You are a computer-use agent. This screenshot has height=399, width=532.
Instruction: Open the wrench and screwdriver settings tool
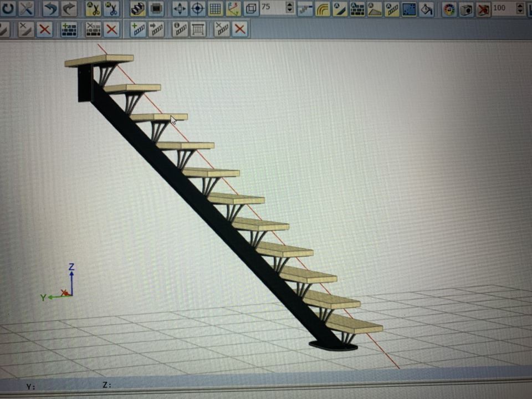point(27,8)
